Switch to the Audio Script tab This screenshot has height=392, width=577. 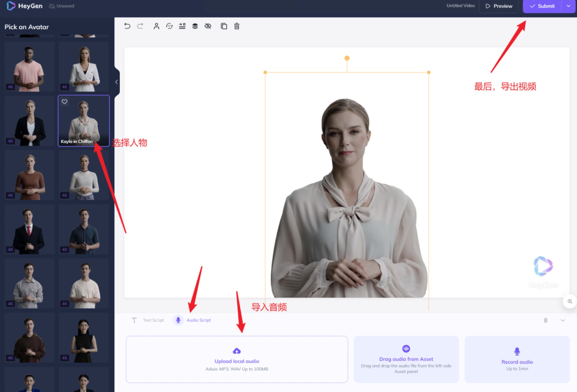192,320
